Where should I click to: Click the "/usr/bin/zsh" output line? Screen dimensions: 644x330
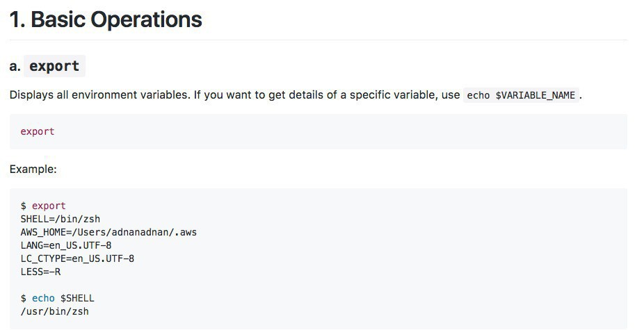point(54,311)
